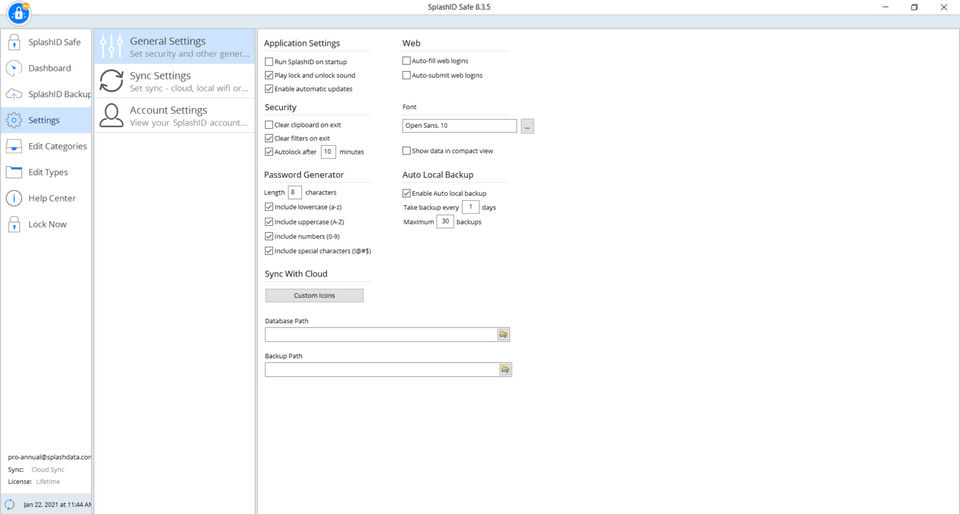Click the SplashID lock logo icon
960x514 pixels.
coord(18,13)
